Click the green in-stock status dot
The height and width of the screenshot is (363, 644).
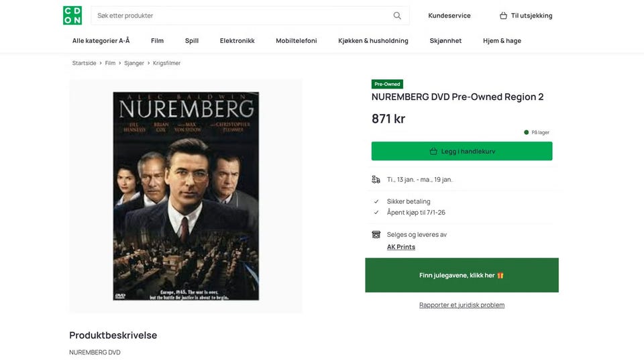point(526,132)
